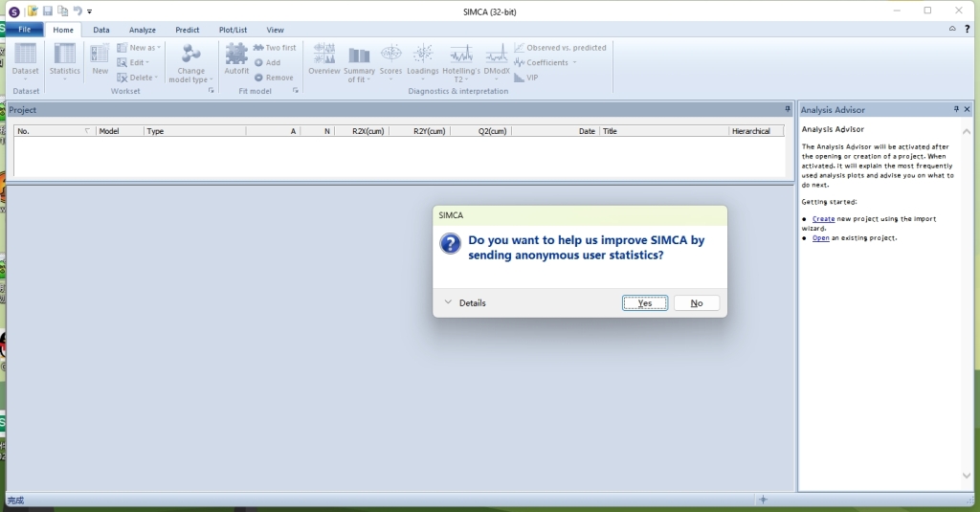
Task: Open the Change model type dropdown
Action: [x=191, y=76]
